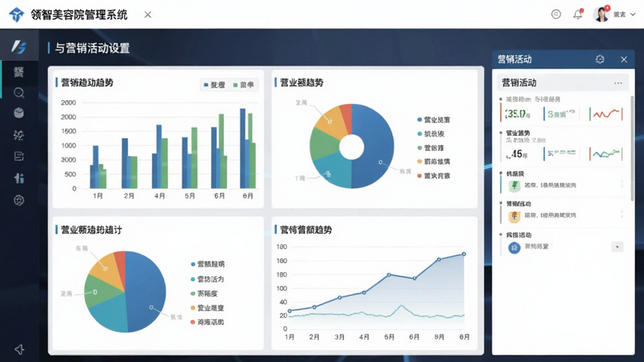The width and height of the screenshot is (644, 362).
Task: Open the three-dot menu in the 营销活动 panel
Action: click(618, 83)
